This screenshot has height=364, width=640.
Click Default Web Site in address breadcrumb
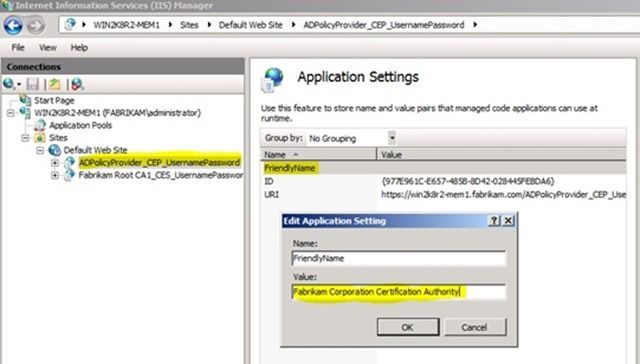click(251, 25)
